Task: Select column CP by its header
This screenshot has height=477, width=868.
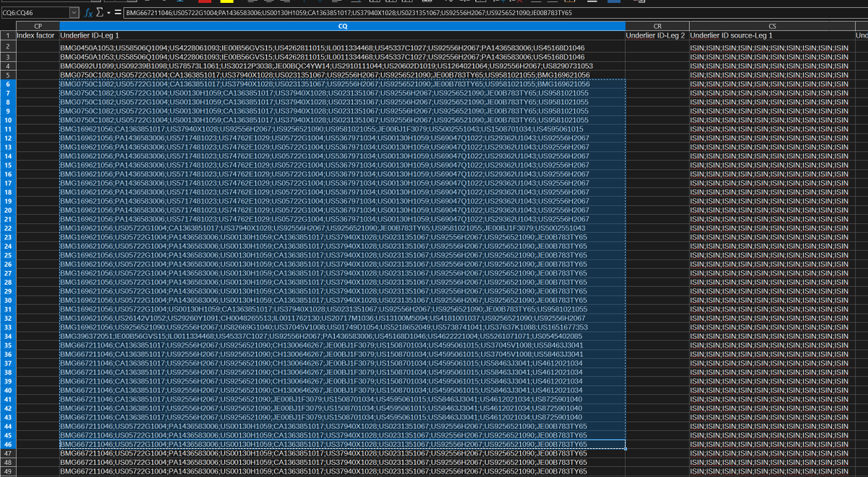Action: coord(37,26)
